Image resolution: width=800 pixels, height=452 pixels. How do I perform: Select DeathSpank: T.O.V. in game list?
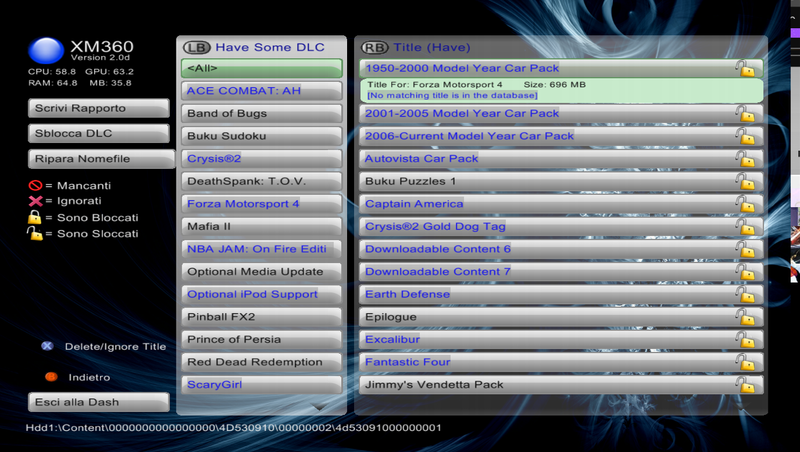[261, 181]
